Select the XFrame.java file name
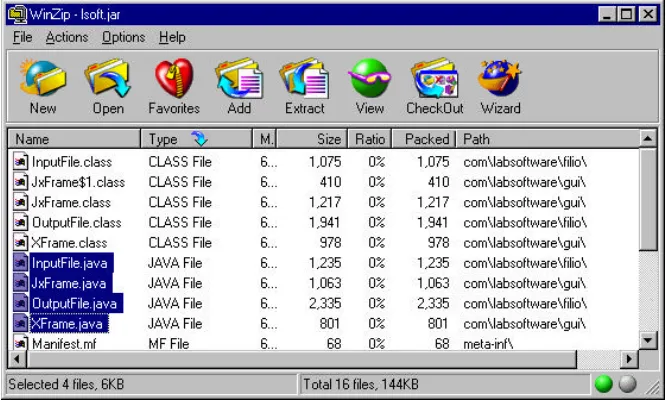666x406 pixels. click(x=67, y=324)
